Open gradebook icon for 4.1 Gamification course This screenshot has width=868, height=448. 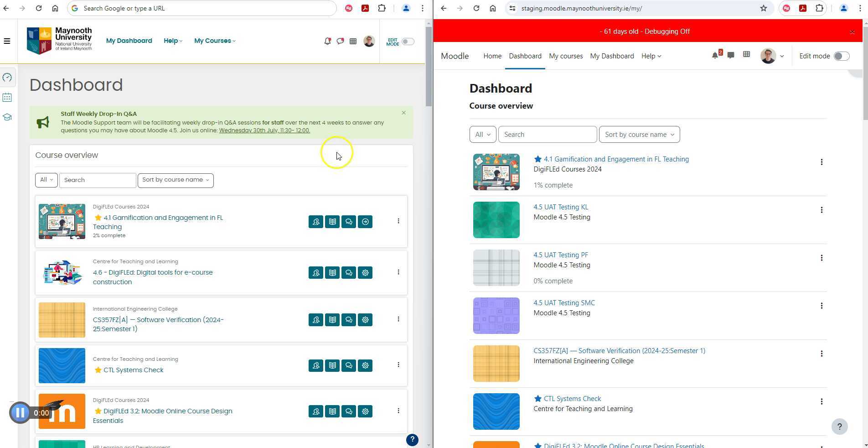[332, 222]
